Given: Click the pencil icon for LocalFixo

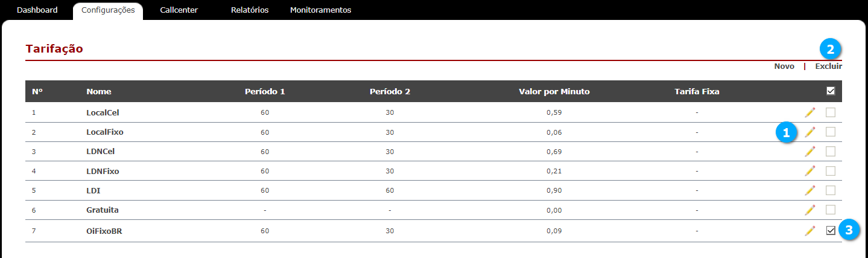Looking at the screenshot, I should [x=810, y=132].
